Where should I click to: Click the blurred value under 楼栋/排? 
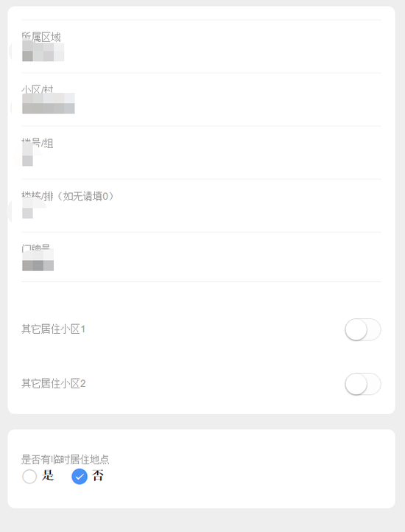tap(27, 208)
